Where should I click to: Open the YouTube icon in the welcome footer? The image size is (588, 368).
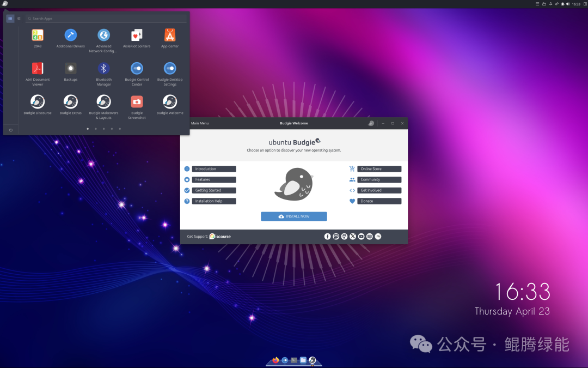[x=361, y=236]
